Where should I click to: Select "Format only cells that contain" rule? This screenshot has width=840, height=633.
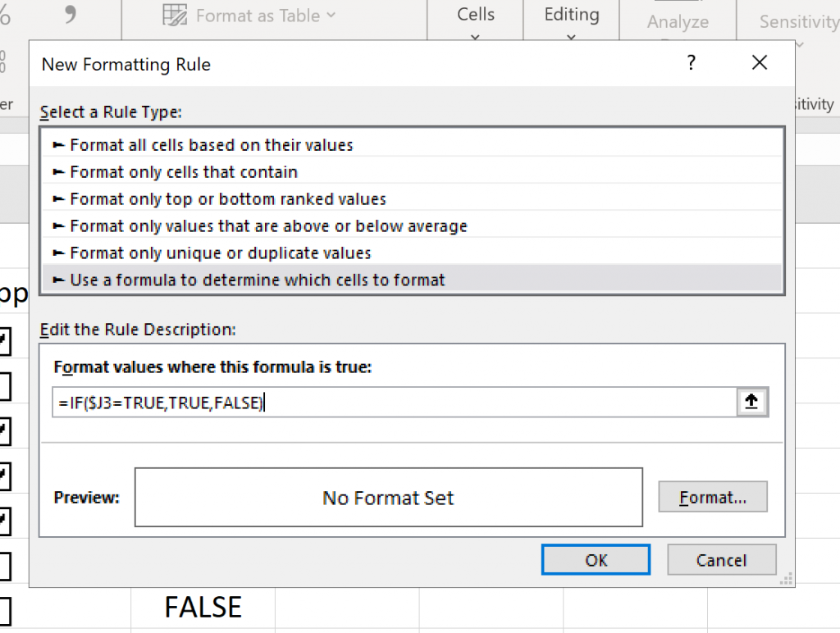coord(182,171)
